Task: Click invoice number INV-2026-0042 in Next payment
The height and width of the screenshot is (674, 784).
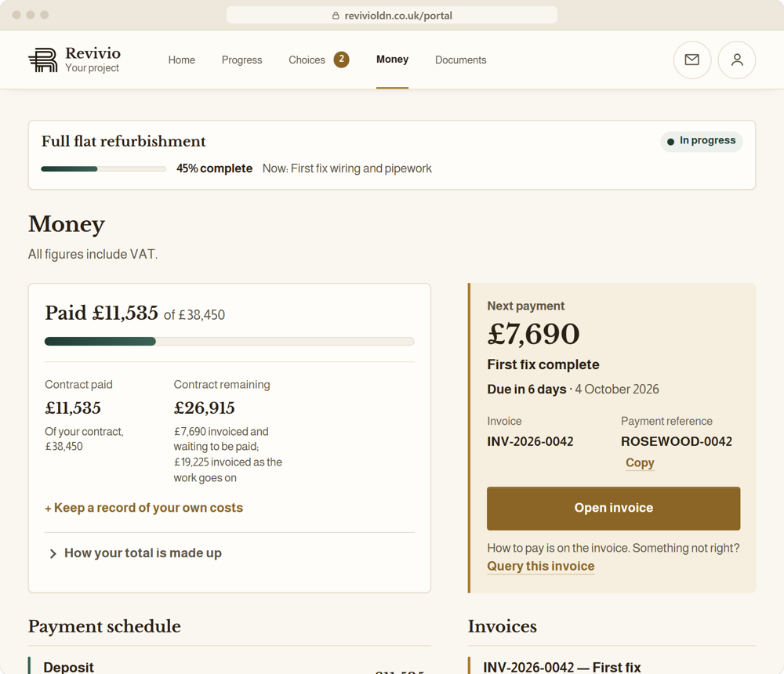Action: (x=530, y=441)
